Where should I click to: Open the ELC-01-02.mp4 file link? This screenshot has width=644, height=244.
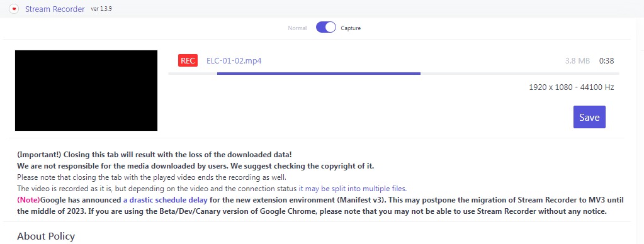click(234, 61)
